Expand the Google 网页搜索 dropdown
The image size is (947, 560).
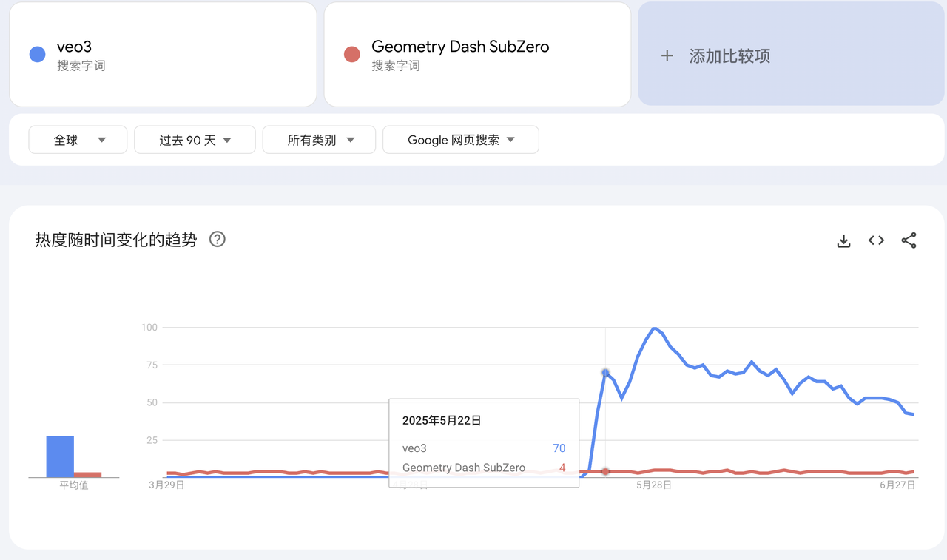pos(460,140)
